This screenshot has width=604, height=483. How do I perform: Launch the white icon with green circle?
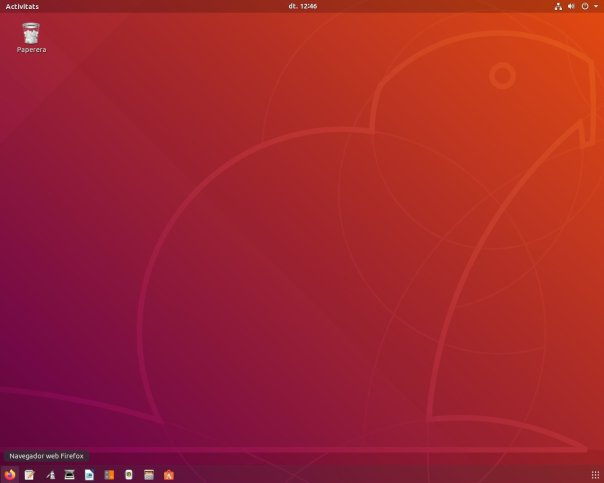[x=129, y=475]
